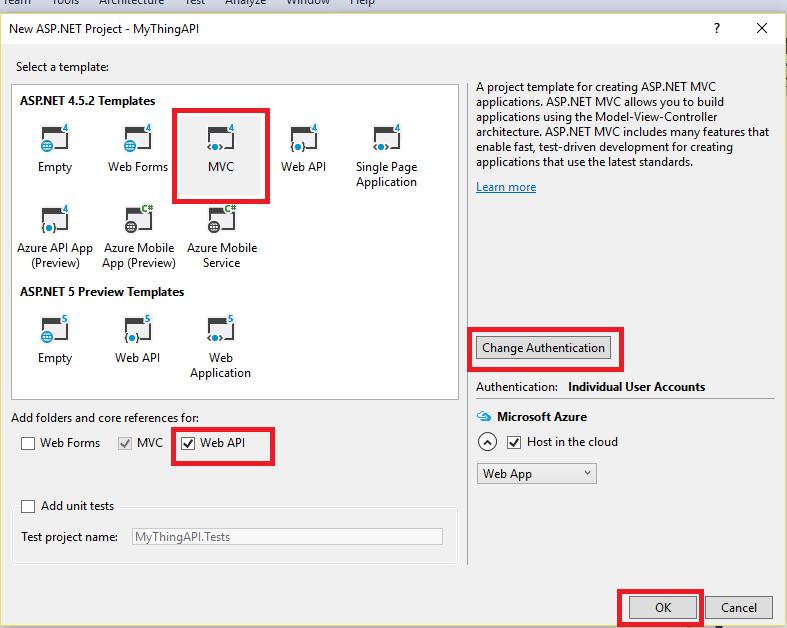Image resolution: width=787 pixels, height=628 pixels.
Task: Choose the Web Forms template icon
Action: coord(138,149)
